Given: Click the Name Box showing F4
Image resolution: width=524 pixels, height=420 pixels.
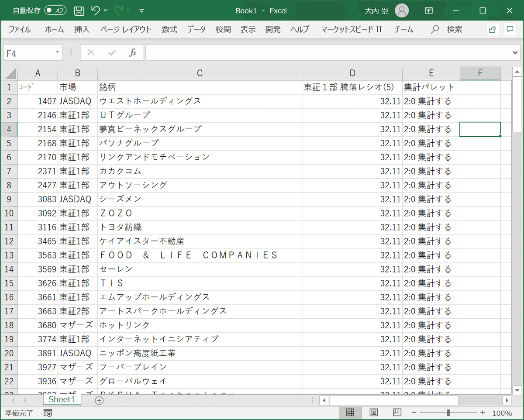Looking at the screenshot, I should [28, 53].
